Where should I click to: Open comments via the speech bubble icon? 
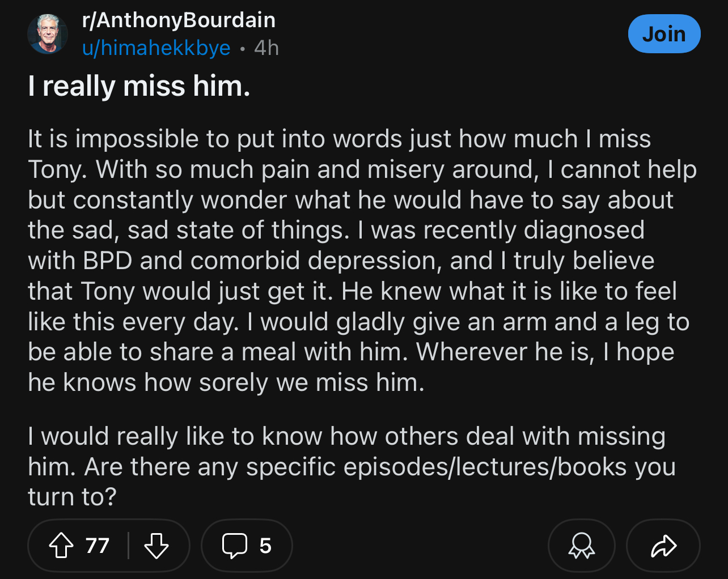[234, 546]
